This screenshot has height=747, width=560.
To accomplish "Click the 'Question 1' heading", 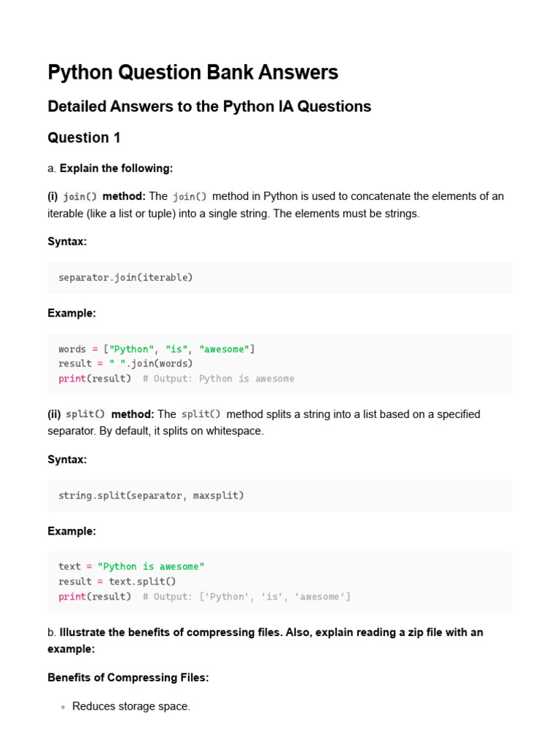I will pos(84,138).
